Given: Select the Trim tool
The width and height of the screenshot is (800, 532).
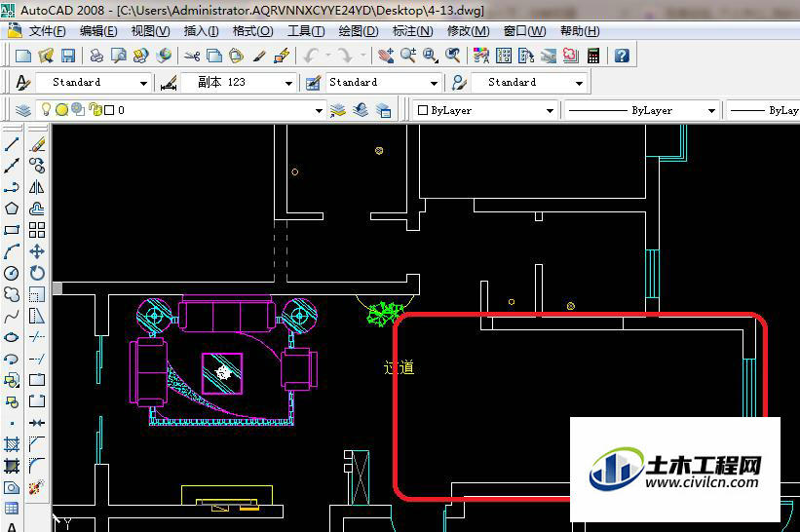Looking at the screenshot, I should [37, 337].
